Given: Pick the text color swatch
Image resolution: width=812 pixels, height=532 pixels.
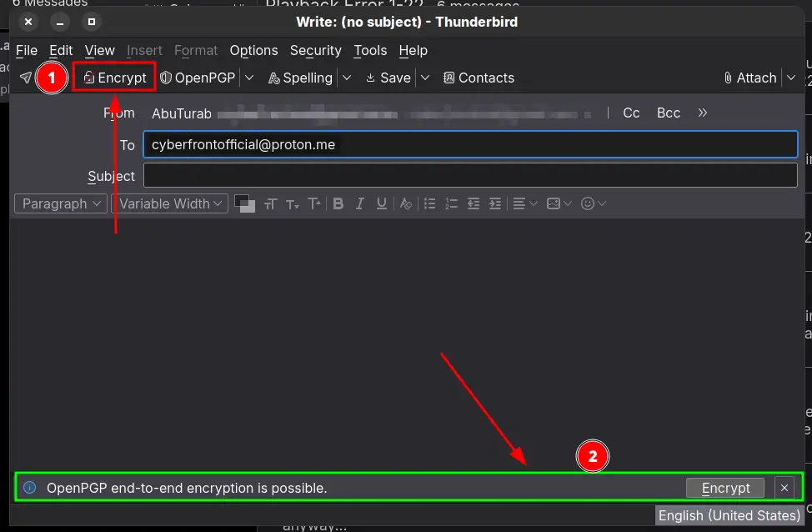Looking at the screenshot, I should [x=243, y=202].
